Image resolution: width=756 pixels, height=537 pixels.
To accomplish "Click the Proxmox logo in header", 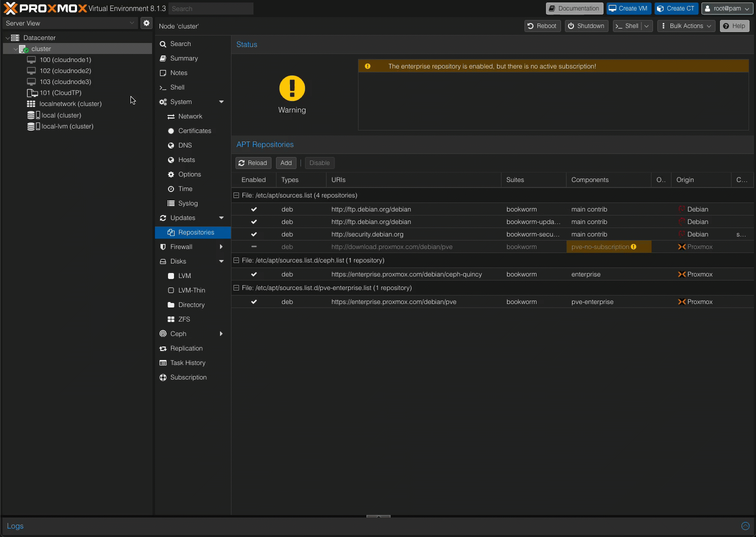I will [45, 8].
